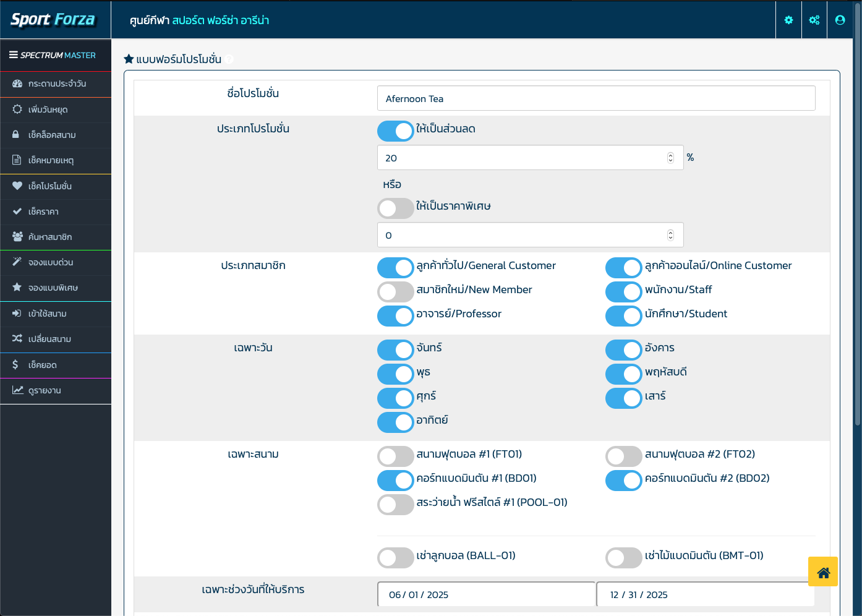The width and height of the screenshot is (862, 616).
Task: Toggle Online Customer member type
Action: [624, 268]
